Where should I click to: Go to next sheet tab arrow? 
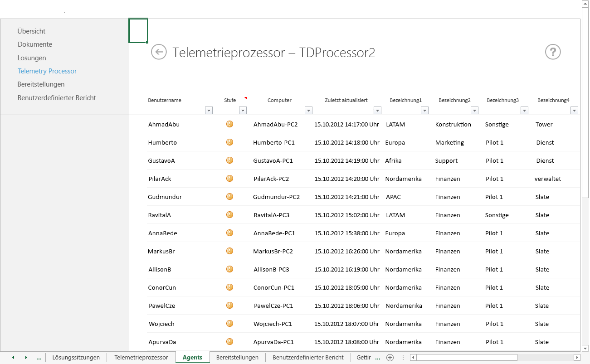coord(26,358)
